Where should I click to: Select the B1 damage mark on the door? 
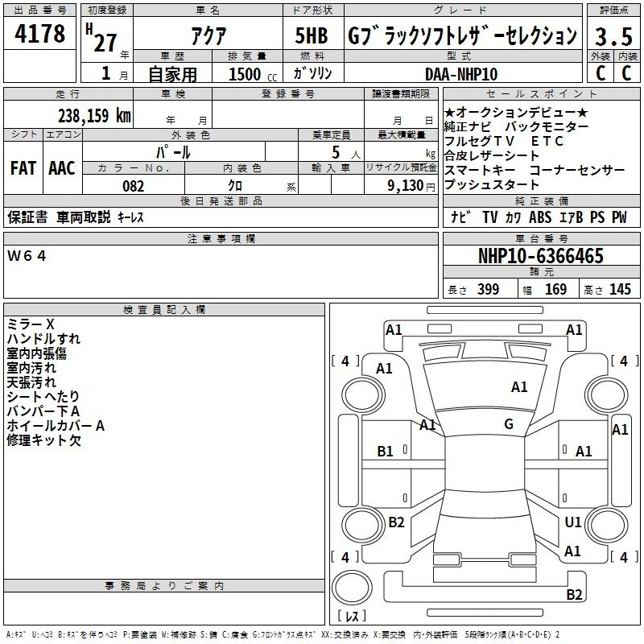386,452
